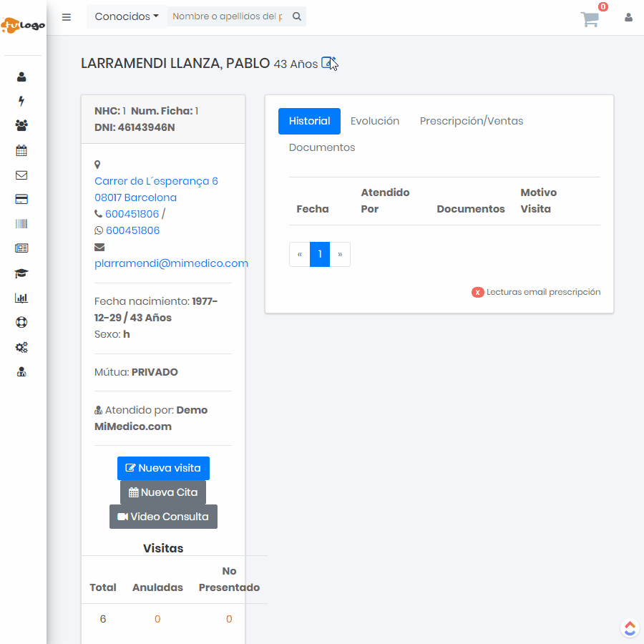Open the bar chart statistics icon

click(21, 298)
